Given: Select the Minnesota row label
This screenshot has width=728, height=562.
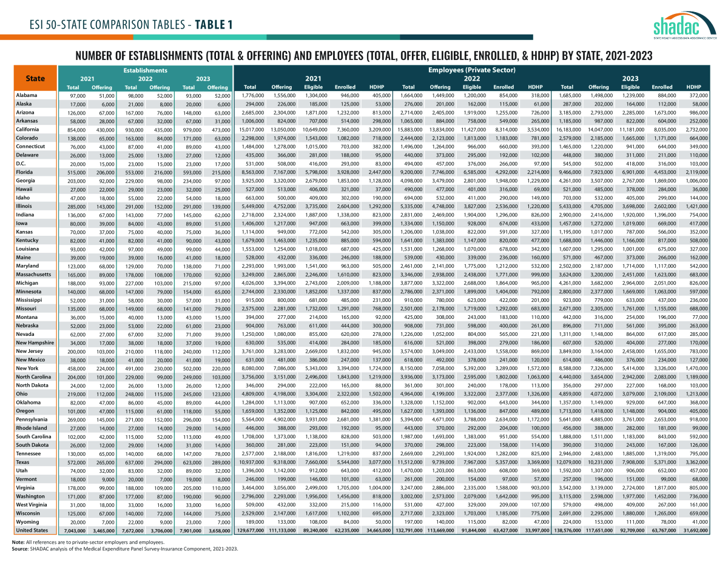Looking at the screenshot, I should (29, 292).
